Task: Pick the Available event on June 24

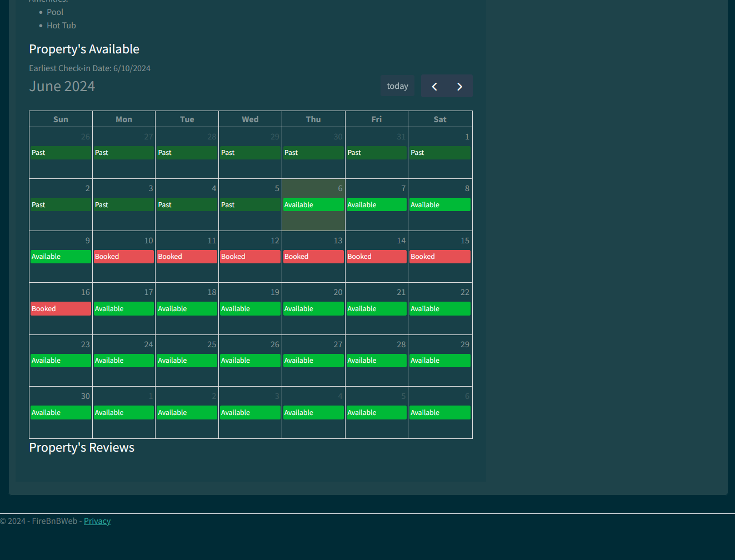Action: pyautogui.click(x=124, y=361)
